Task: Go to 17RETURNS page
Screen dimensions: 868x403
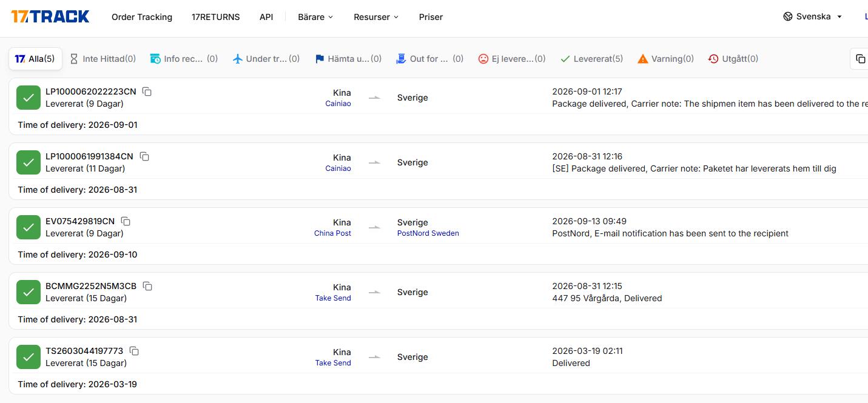Action: point(216,17)
